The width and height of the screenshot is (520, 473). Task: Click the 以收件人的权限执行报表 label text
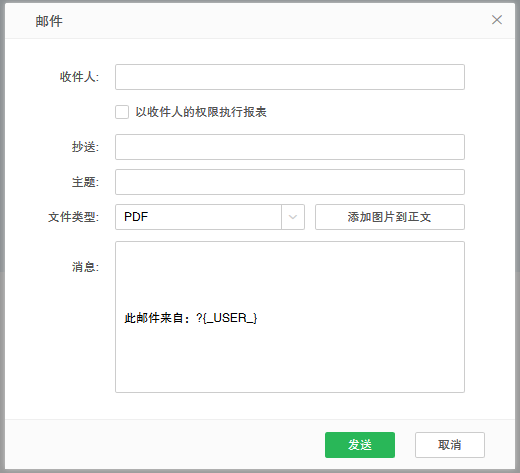click(x=201, y=112)
